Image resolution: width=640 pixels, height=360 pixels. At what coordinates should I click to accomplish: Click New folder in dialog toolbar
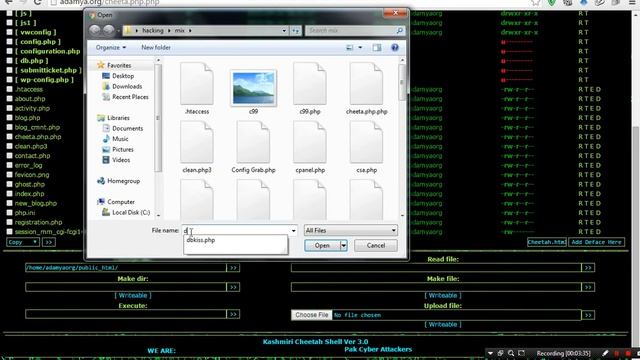pos(156,48)
